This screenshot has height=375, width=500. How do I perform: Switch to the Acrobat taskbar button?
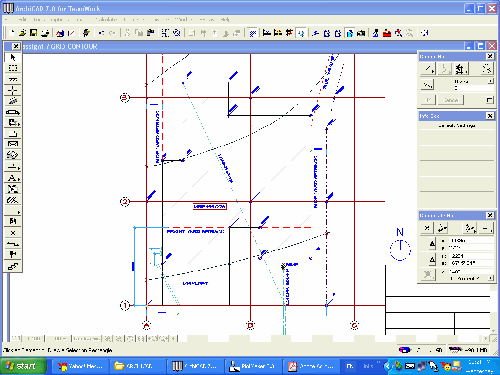point(311,366)
